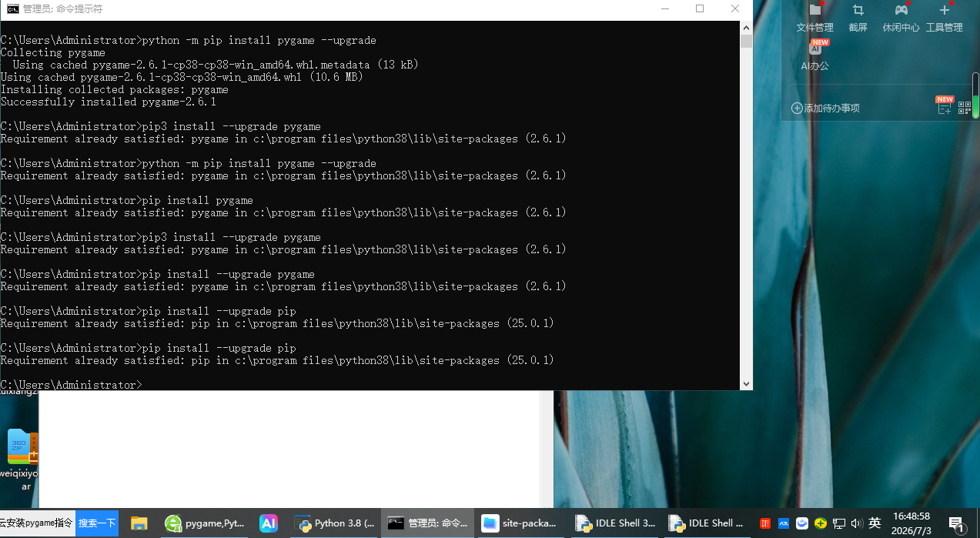Click the 'Collecting pygame' output line
Screen dimensions: 980x538
tap(53, 52)
